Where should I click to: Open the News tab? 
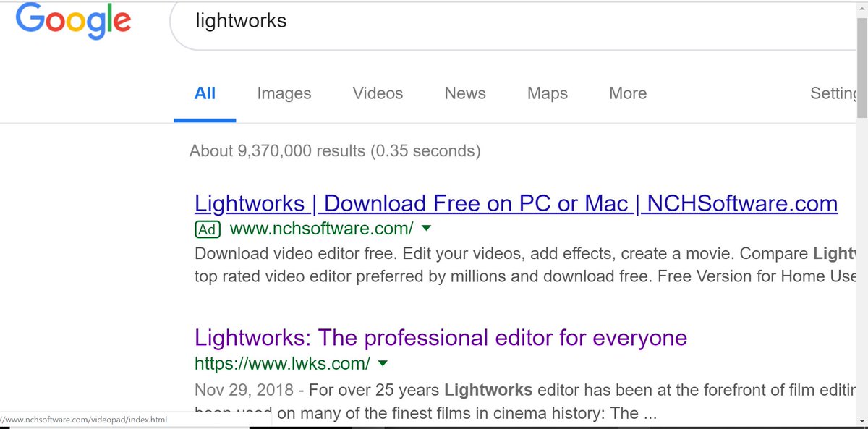tap(465, 93)
